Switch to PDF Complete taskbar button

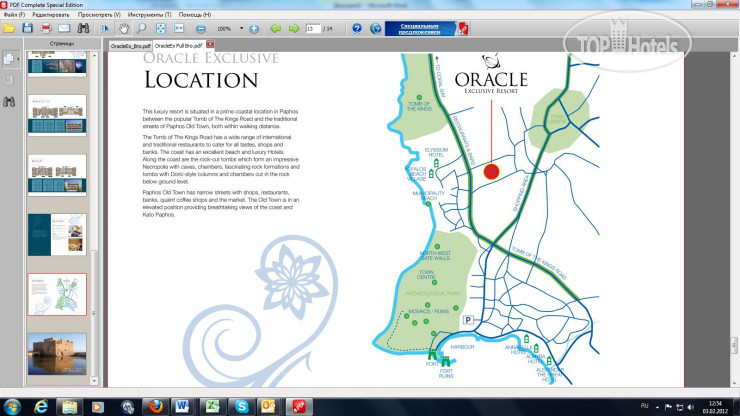(x=299, y=407)
